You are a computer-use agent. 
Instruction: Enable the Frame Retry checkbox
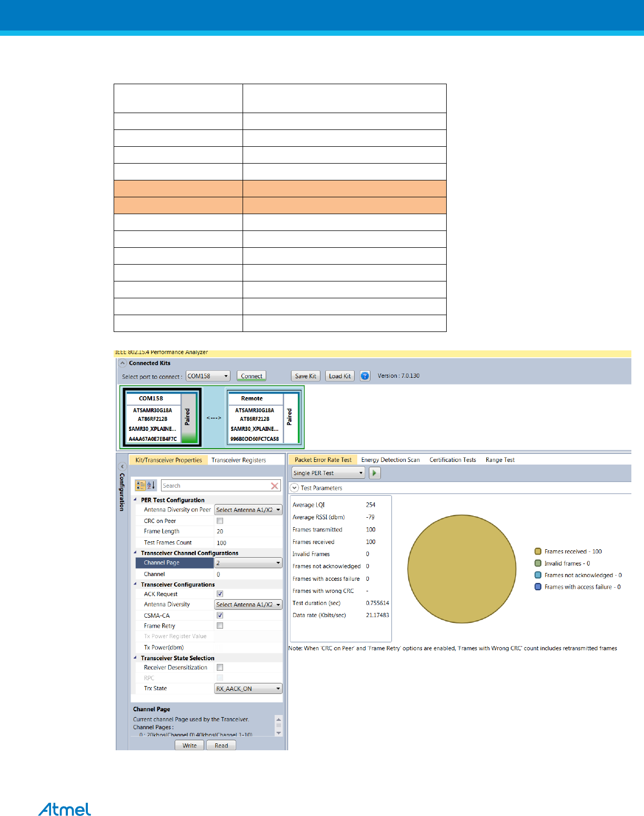point(220,626)
